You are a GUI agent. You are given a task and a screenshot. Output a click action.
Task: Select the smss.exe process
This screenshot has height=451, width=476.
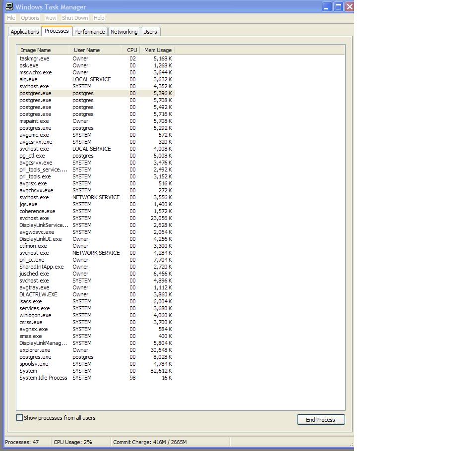click(97, 337)
